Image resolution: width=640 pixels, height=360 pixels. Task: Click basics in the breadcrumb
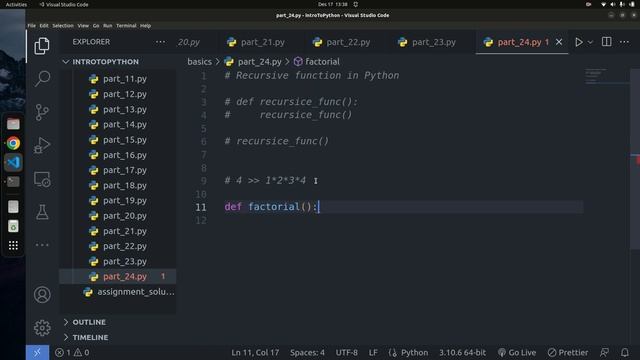pos(200,62)
